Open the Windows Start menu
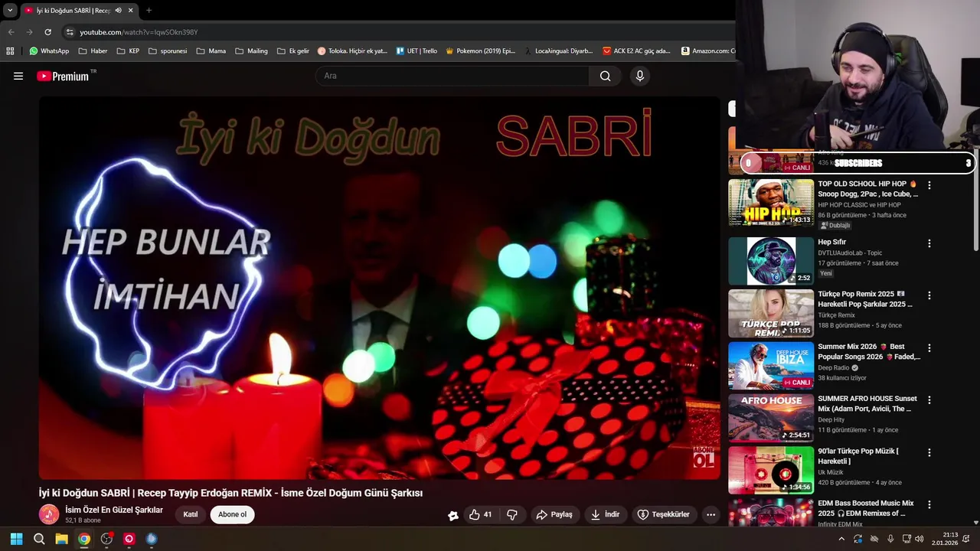Image resolution: width=980 pixels, height=551 pixels. (x=17, y=539)
